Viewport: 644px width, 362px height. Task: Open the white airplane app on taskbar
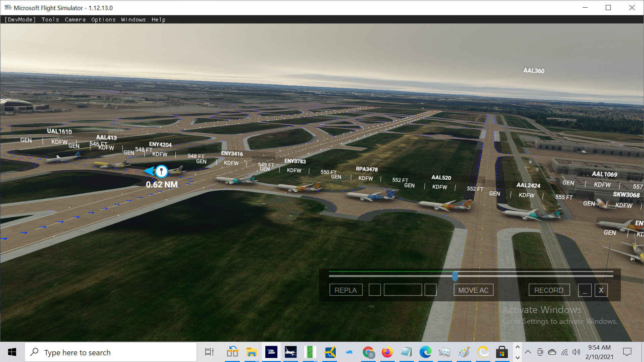290,352
